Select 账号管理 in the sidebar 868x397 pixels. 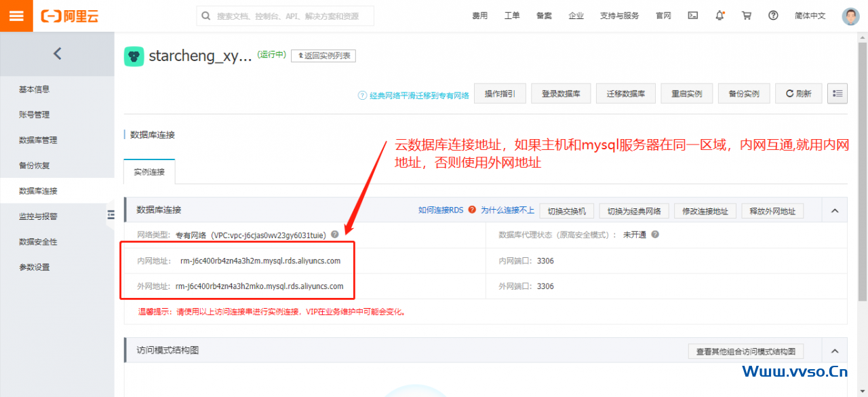point(34,115)
